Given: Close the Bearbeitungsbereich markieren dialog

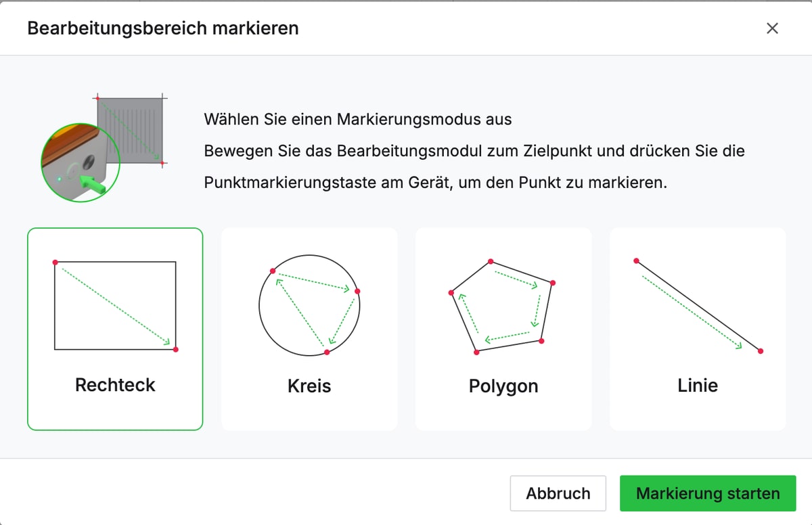Looking at the screenshot, I should [x=772, y=28].
